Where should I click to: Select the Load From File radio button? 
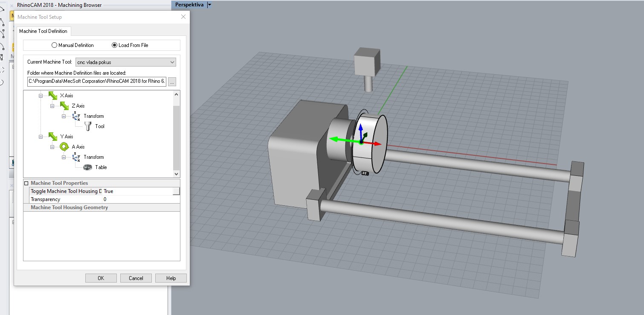(x=114, y=45)
